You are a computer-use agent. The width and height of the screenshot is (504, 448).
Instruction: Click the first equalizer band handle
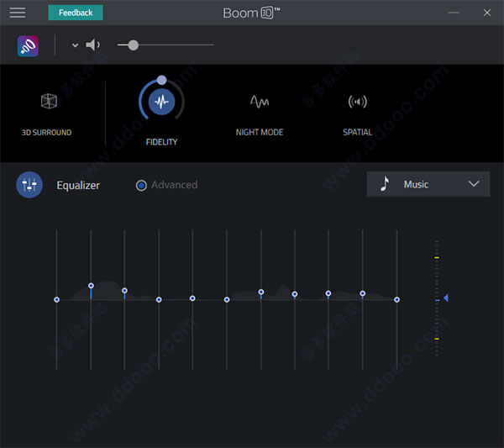56,300
